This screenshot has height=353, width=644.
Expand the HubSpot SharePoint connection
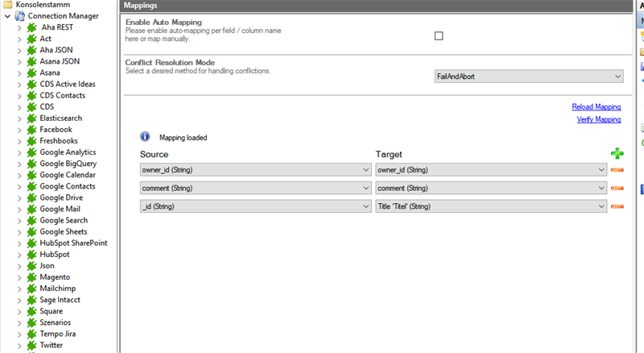pyautogui.click(x=19, y=243)
